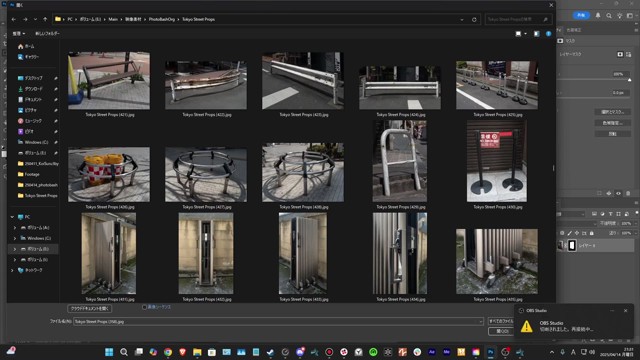The height and width of the screenshot is (360, 640).
Task: Select Tokyo Street Props (421).jpg bench thumbnail
Action: click(x=109, y=80)
